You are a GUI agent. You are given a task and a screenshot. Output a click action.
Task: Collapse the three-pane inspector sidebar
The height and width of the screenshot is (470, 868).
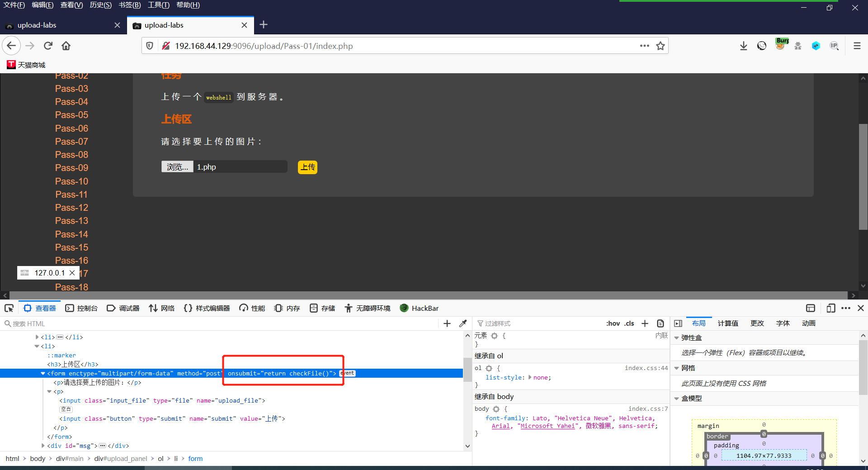tap(678, 323)
